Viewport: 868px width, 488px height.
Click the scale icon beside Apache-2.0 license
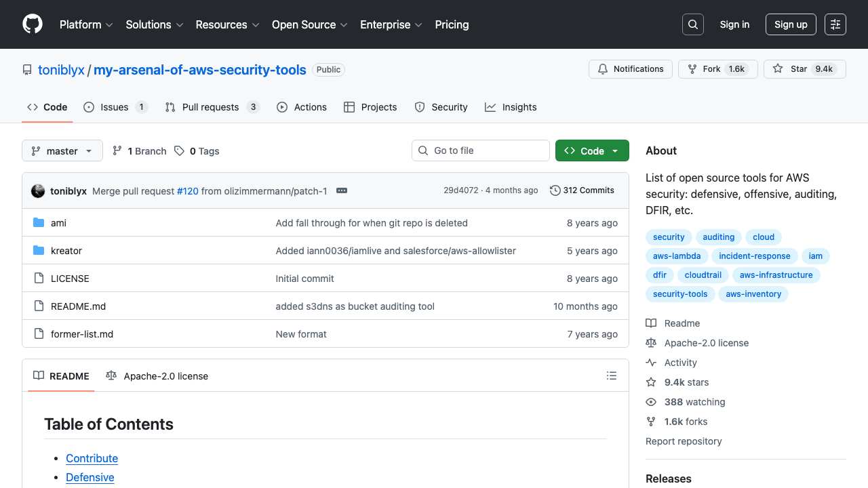point(651,343)
